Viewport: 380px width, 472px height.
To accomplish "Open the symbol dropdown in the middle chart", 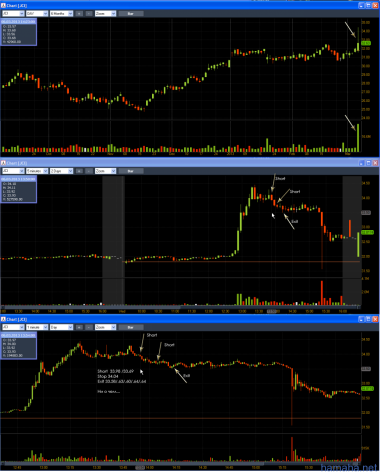I will [x=22, y=171].
